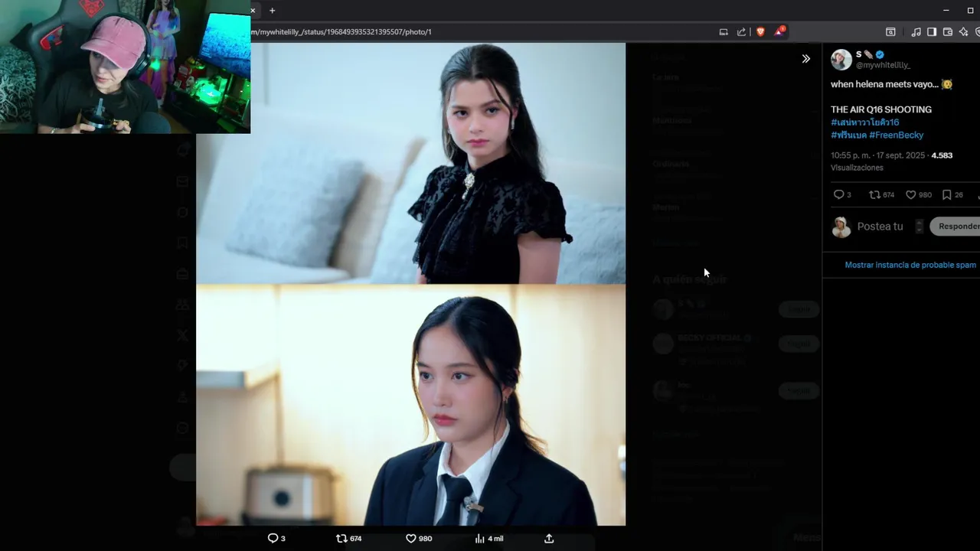Open the #ฟรีนเบค hashtag
Screen dimensions: 980x551
(848, 135)
